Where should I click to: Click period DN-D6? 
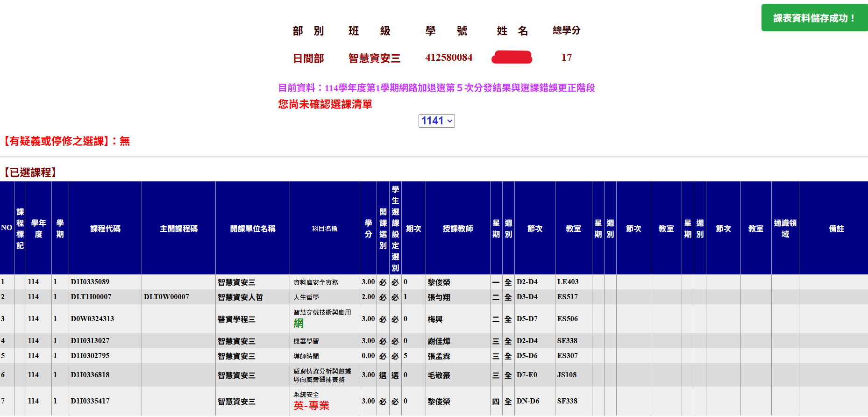pos(528,401)
